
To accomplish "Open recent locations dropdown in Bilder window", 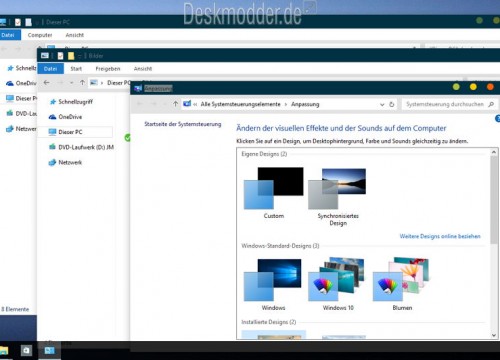I will pyautogui.click(x=71, y=83).
